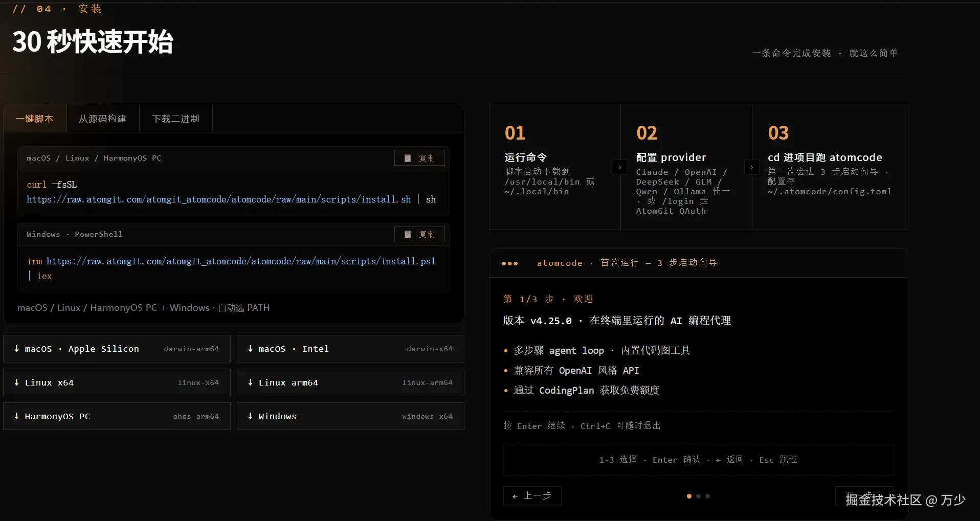Copy the Windows PowerShell irm command

click(x=419, y=234)
